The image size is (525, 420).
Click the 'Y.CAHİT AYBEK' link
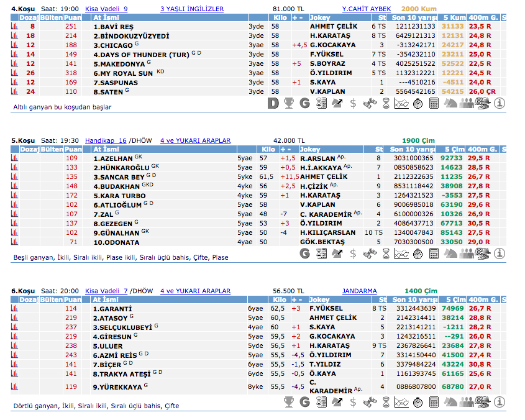(x=367, y=9)
